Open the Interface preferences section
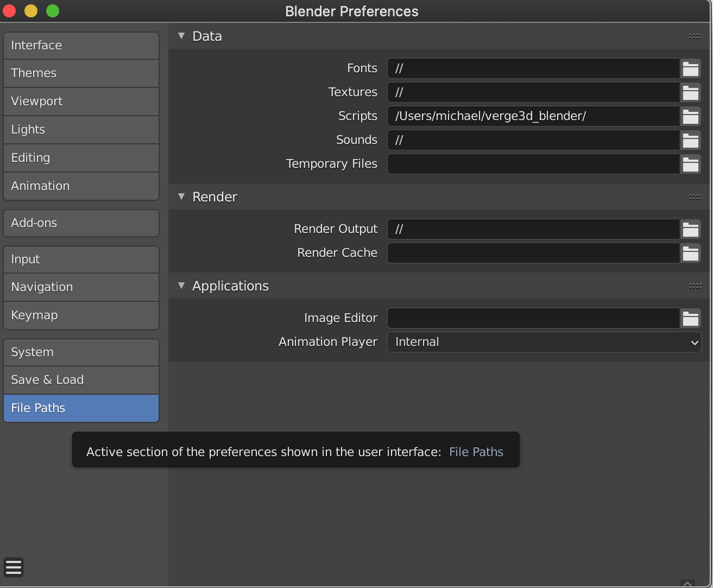Image resolution: width=713 pixels, height=588 pixels. point(81,46)
